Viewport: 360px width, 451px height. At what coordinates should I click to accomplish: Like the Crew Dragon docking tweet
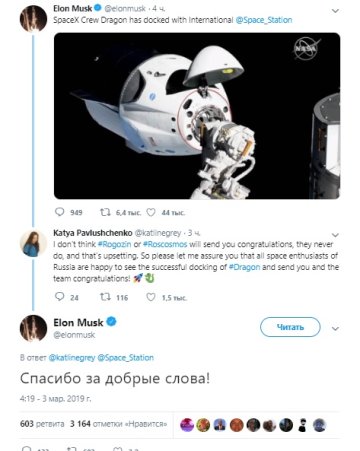pos(151,212)
